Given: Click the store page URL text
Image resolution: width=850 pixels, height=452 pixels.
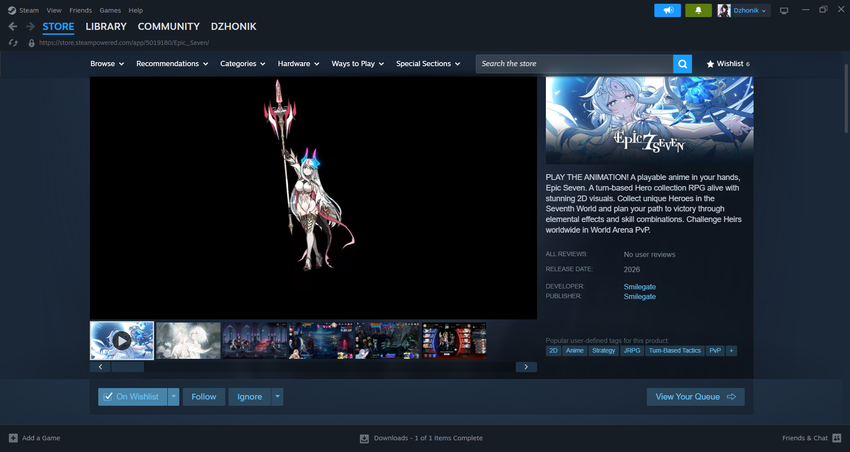Looking at the screenshot, I should pyautogui.click(x=124, y=43).
